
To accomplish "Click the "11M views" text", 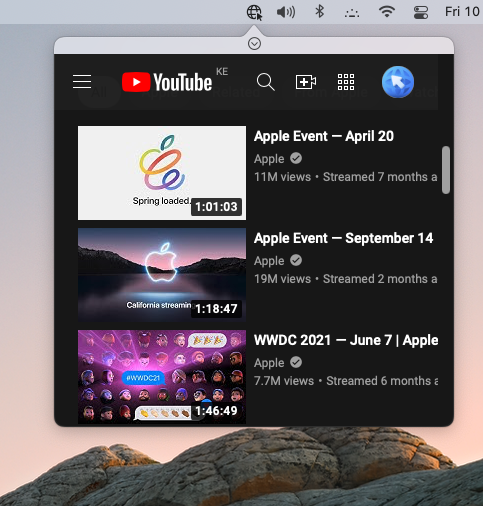I will [x=282, y=177].
